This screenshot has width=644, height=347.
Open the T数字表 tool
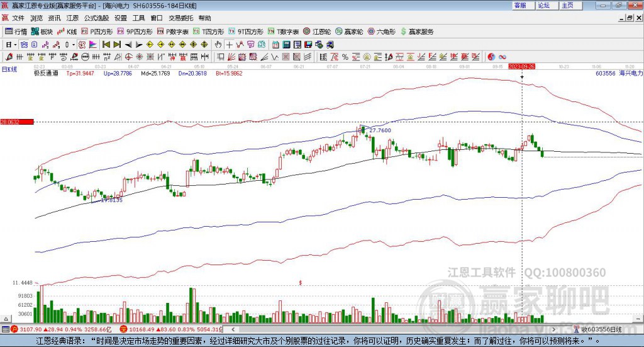coord(284,31)
